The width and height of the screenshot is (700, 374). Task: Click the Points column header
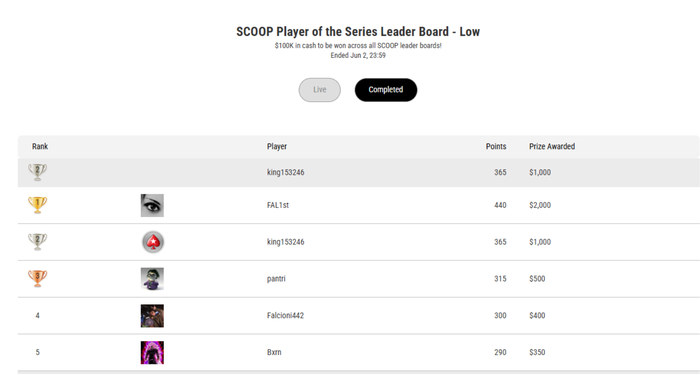click(496, 146)
